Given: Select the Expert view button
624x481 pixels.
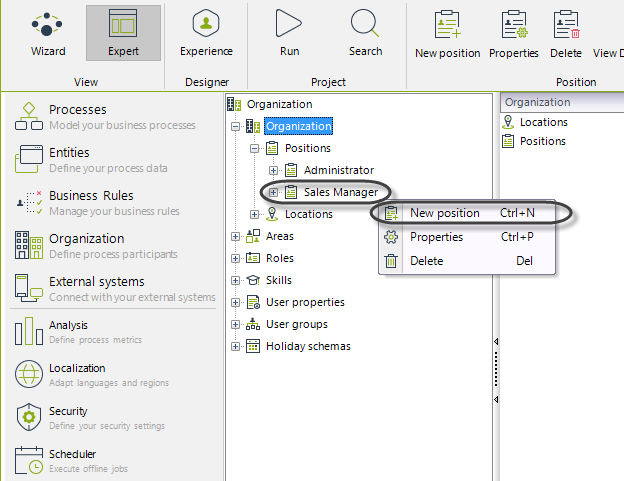Looking at the screenshot, I should click(x=123, y=33).
